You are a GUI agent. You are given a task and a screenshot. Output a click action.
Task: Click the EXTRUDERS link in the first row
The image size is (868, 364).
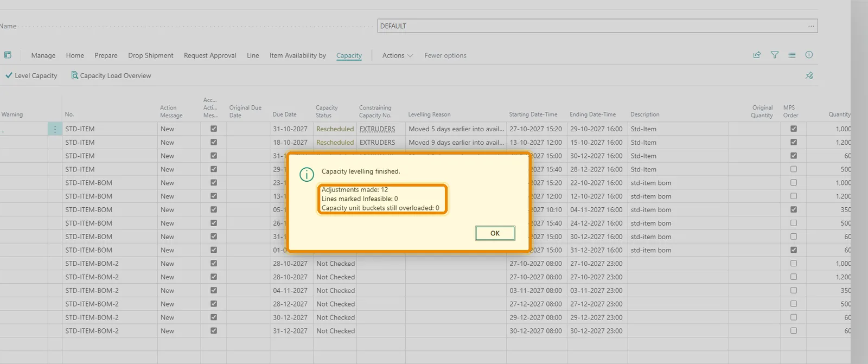[377, 129]
